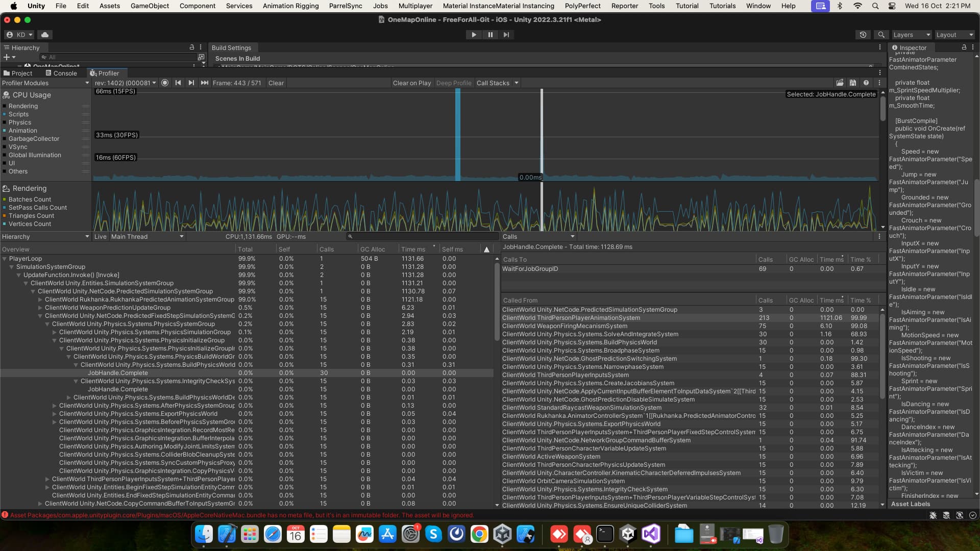
Task: Click the Clear button in profiler
Action: [276, 83]
